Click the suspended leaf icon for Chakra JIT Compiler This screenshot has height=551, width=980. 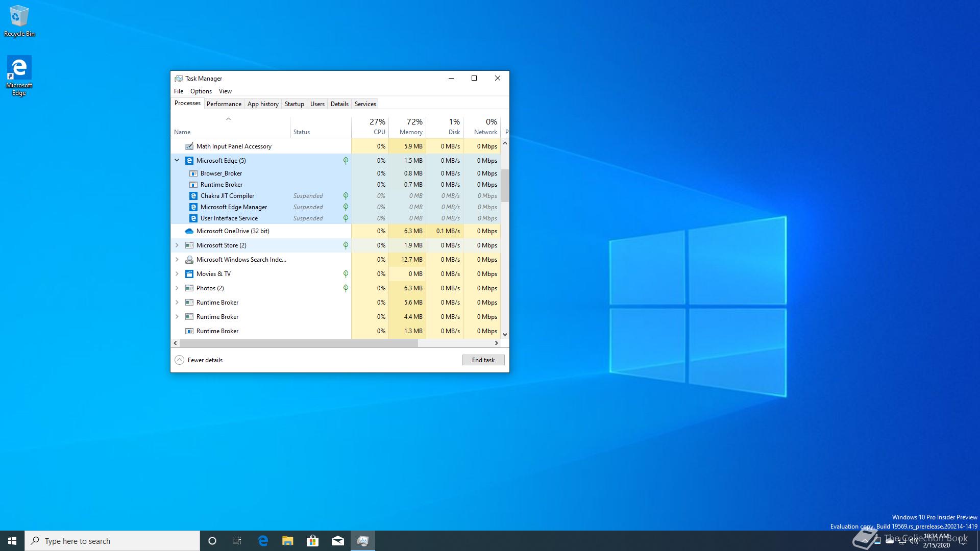346,196
